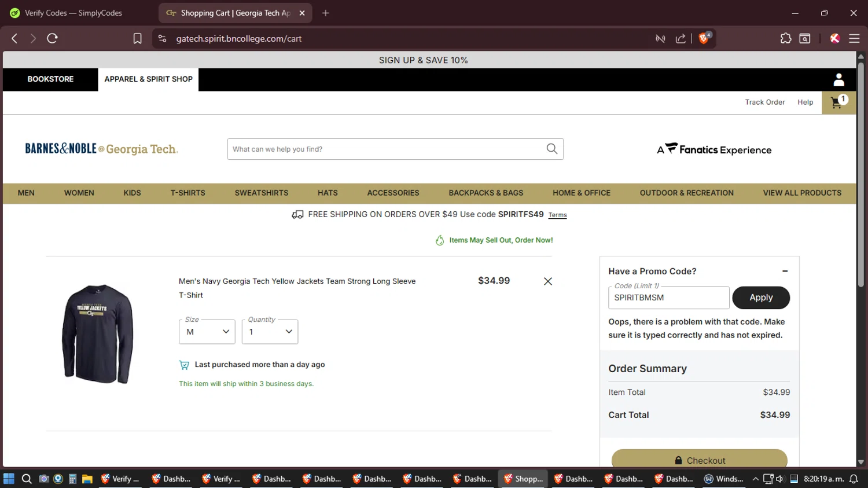Click SIGN UP & SAVE 10% banner
This screenshot has width=868, height=488.
point(424,60)
